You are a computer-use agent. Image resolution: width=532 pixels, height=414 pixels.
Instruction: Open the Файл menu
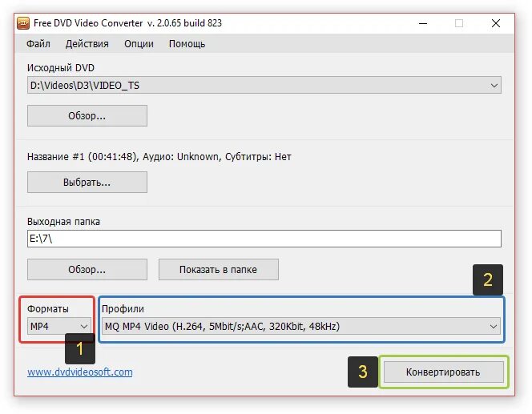(38, 44)
